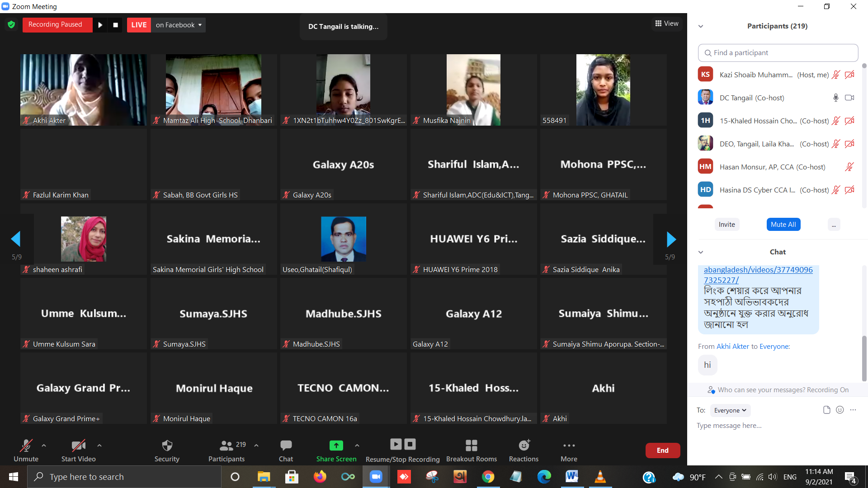Click the Invite button
The image size is (868, 488).
click(x=726, y=225)
